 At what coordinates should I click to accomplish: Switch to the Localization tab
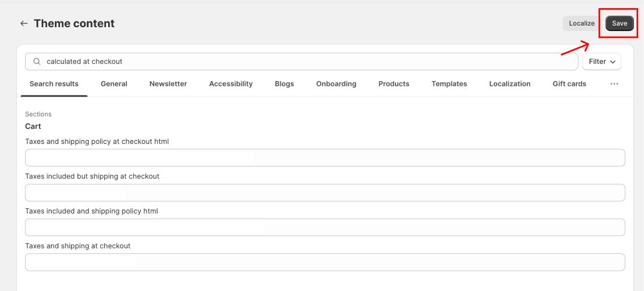tap(510, 84)
